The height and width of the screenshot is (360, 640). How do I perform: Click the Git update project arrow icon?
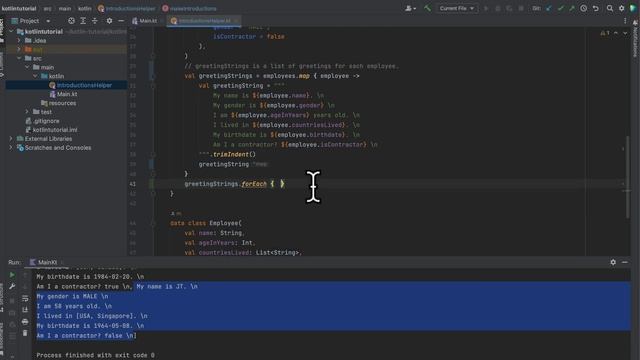coord(549,8)
